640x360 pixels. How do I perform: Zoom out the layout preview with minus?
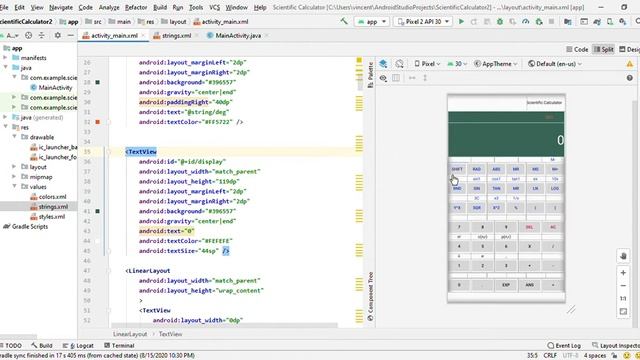(623, 286)
